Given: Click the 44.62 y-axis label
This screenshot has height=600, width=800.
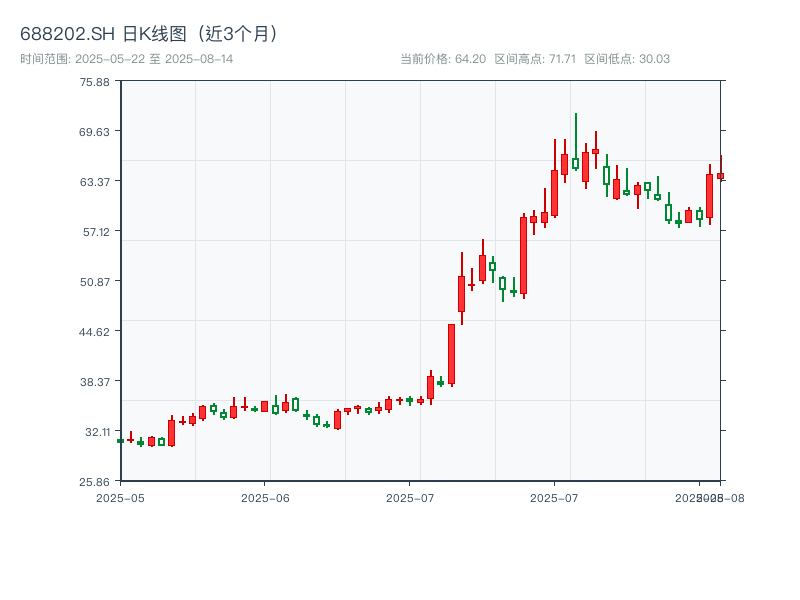Looking at the screenshot, I should pos(94,332).
